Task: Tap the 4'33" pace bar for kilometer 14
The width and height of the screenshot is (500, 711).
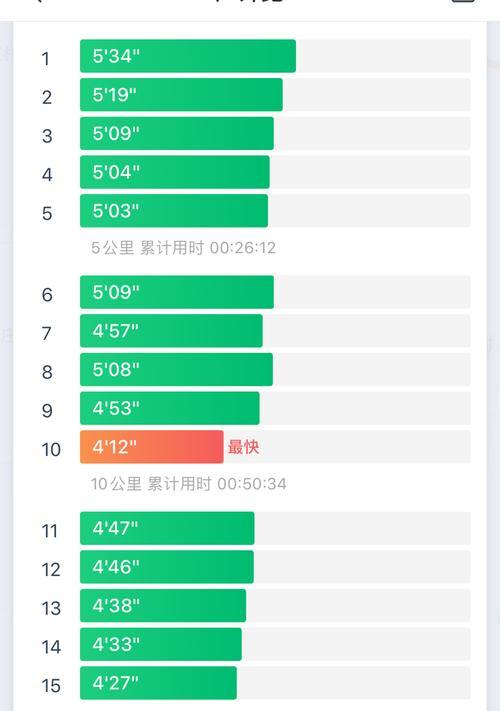Action: [x=161, y=644]
